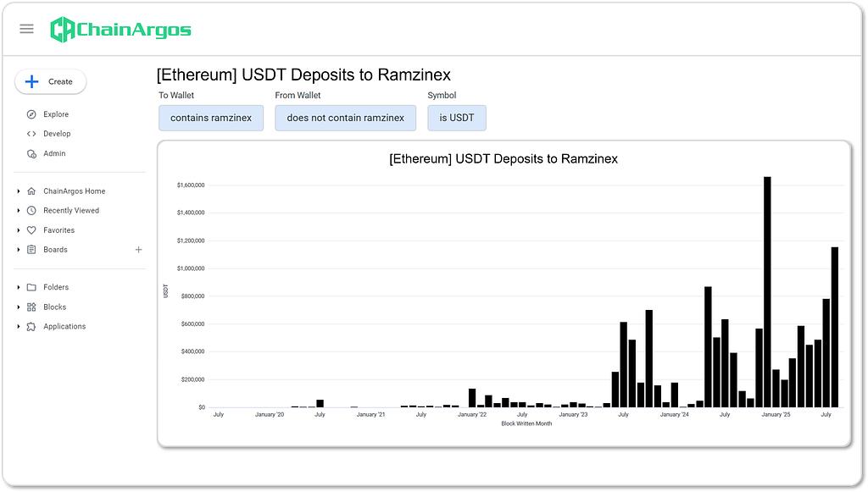Click the Block Written Month axis title
The height and width of the screenshot is (492, 868).
[526, 424]
